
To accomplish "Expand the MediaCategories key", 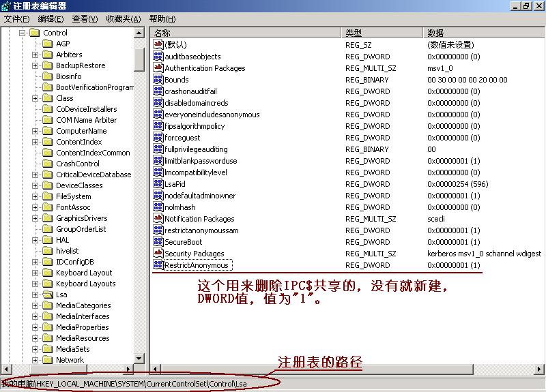I will (x=35, y=305).
